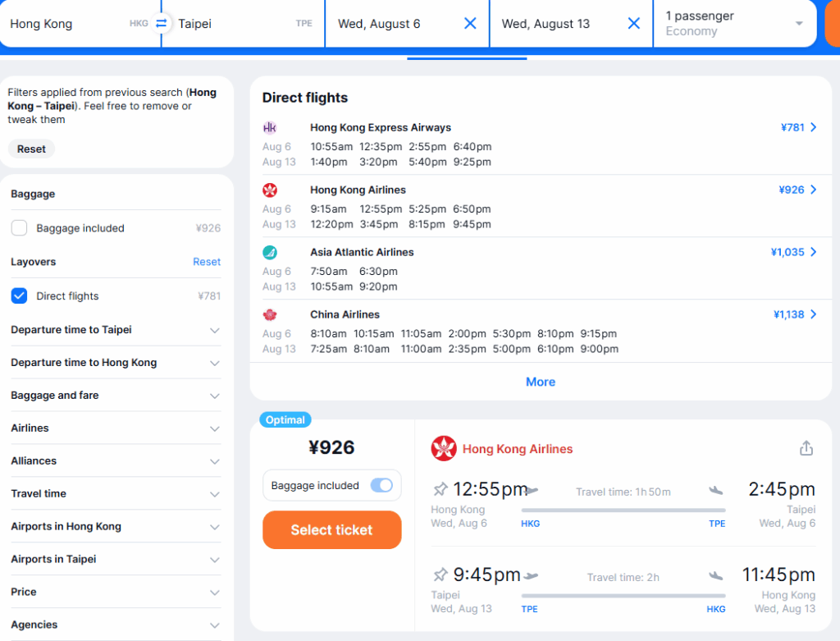Screen dimensions: 840x641
Task: Clear the Wed, August 13 return date
Action: 634,24
